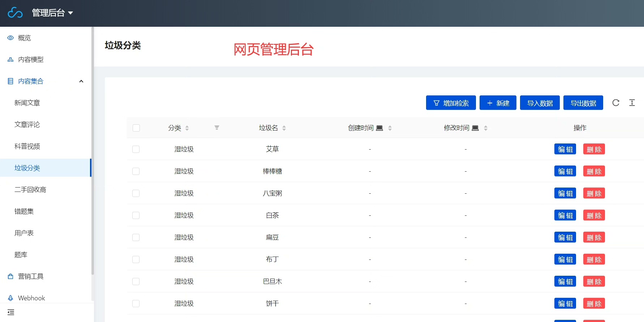
Task: Check the checkbox for the 艾草 row
Action: tap(136, 149)
